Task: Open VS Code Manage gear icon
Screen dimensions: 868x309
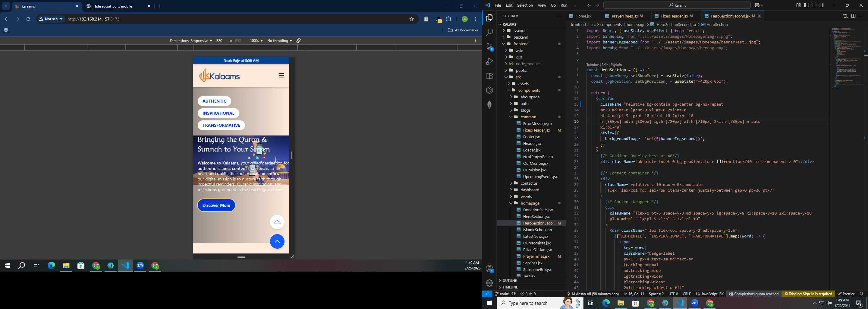Action: 489,283
